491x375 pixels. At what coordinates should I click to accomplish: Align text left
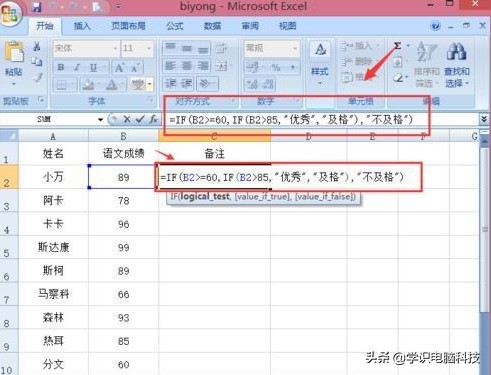pos(170,66)
